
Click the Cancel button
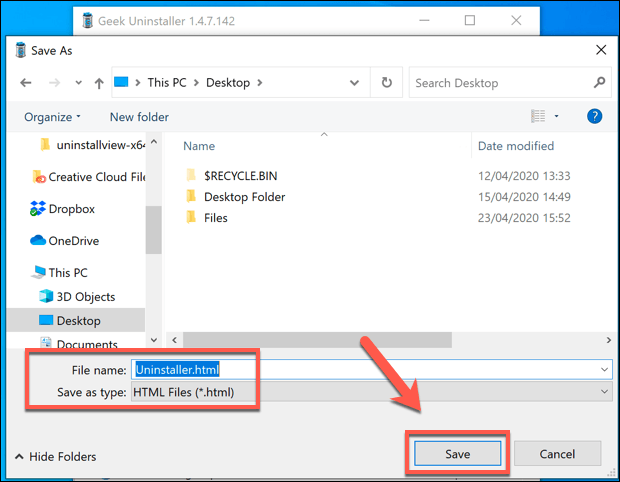[x=557, y=454]
